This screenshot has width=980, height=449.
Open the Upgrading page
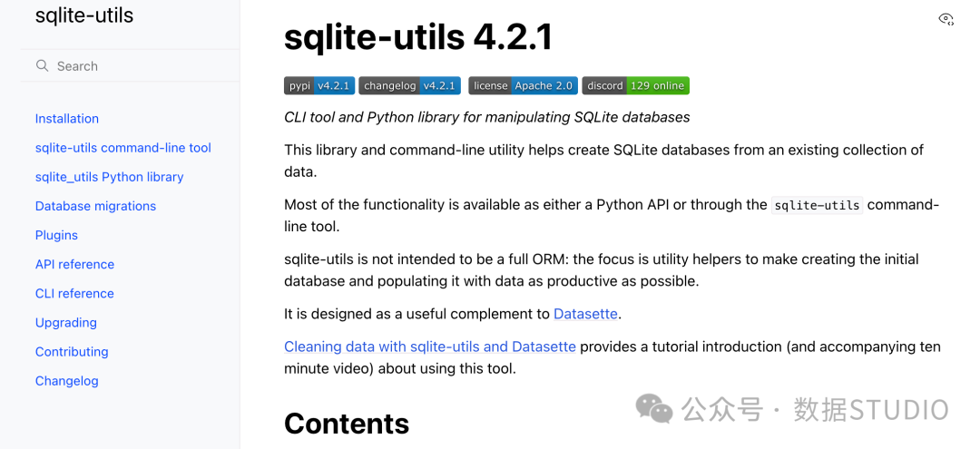(65, 323)
